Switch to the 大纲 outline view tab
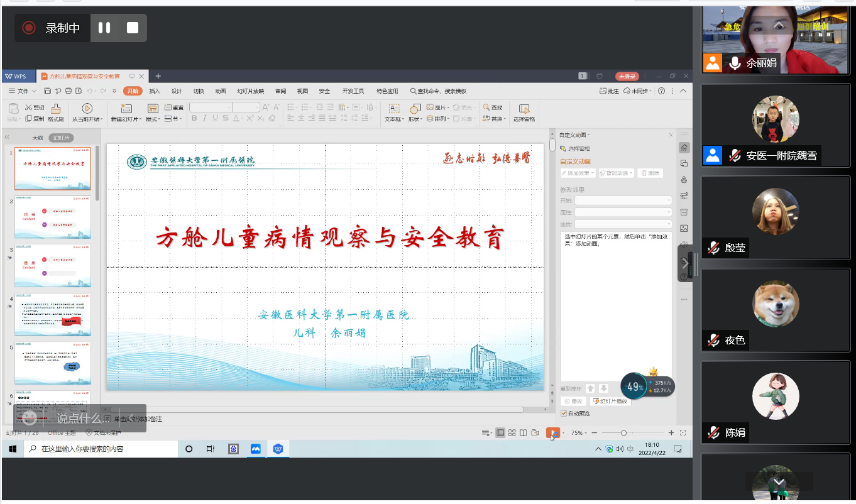 coord(38,138)
